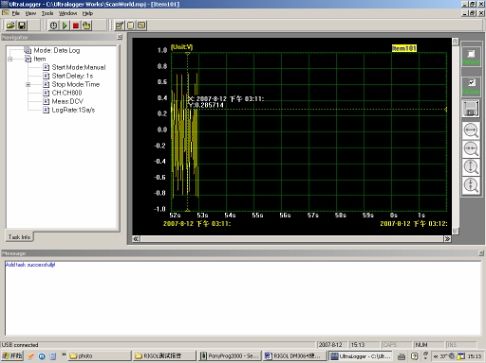Open the photo folder in the taskbar
Screen dimensions: 486x363
click(99, 356)
